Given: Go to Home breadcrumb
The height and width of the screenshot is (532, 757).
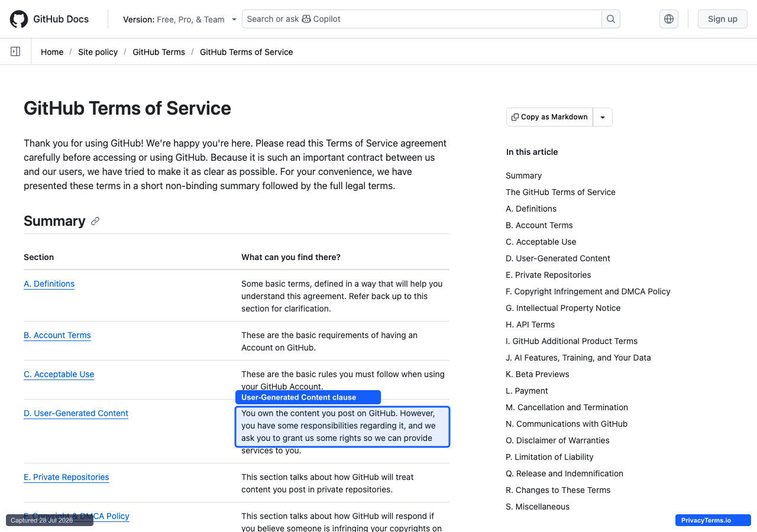Looking at the screenshot, I should (52, 52).
